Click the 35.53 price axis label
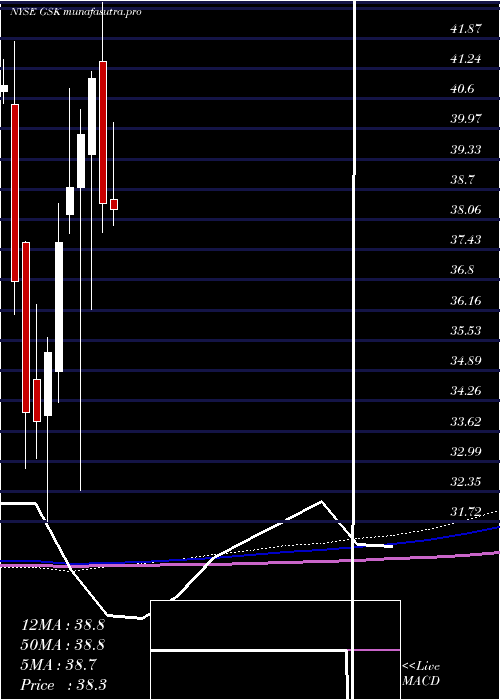Image resolution: width=500 pixels, height=700 pixels. click(466, 331)
